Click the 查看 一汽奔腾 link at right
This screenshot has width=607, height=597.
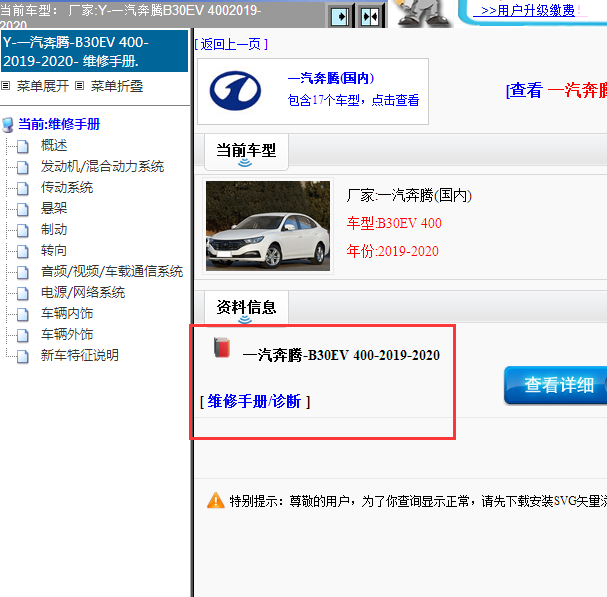(x=556, y=91)
